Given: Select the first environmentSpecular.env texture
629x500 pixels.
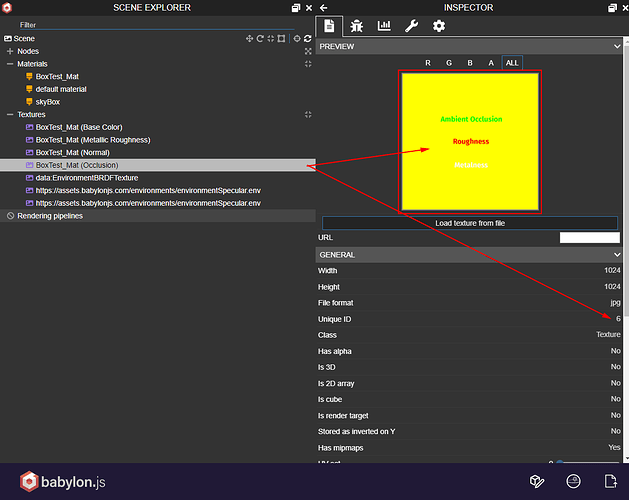Looking at the screenshot, I should (x=148, y=191).
